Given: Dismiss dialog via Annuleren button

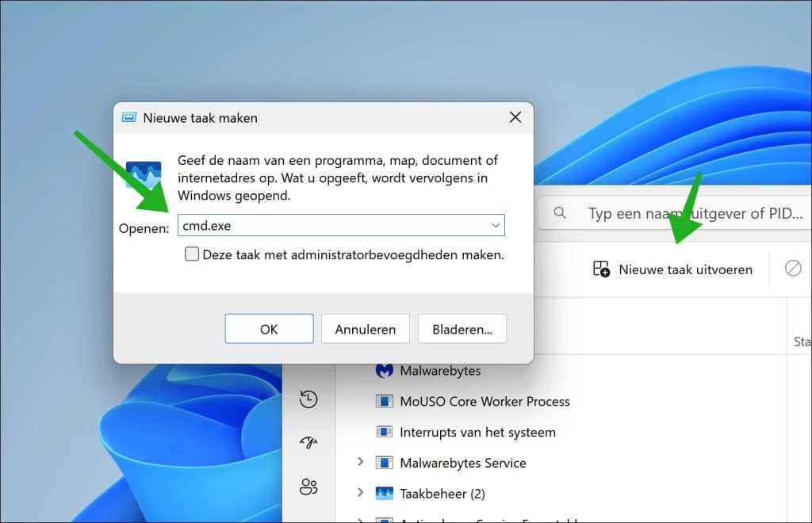Looking at the screenshot, I should pyautogui.click(x=365, y=328).
